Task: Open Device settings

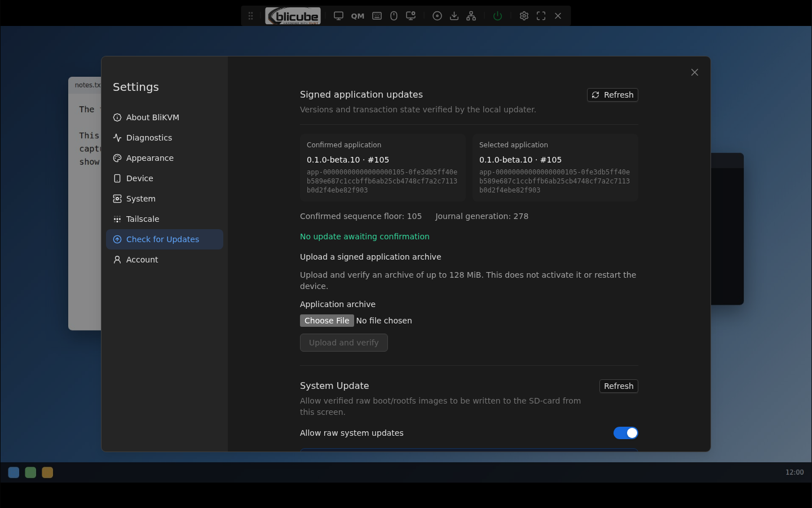Action: coord(165,178)
